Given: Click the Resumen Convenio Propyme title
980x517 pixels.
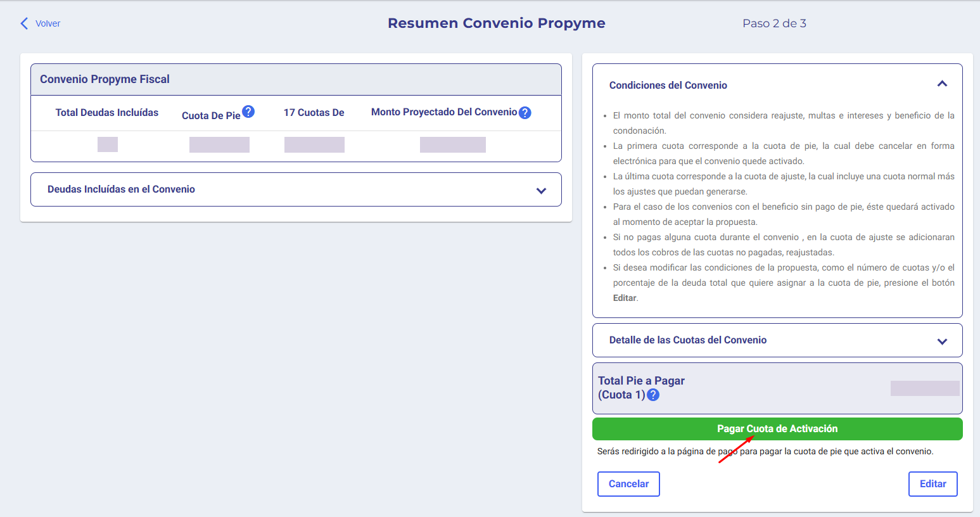Looking at the screenshot, I should click(497, 23).
